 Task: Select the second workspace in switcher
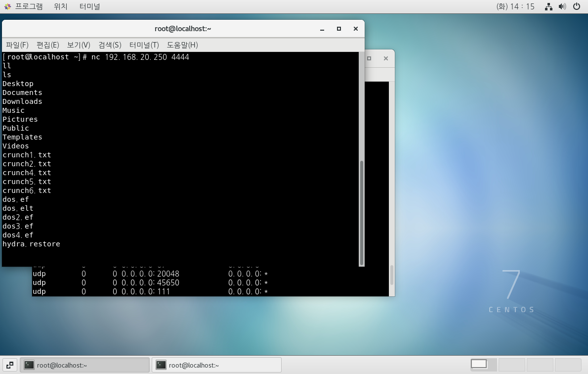[x=511, y=365]
